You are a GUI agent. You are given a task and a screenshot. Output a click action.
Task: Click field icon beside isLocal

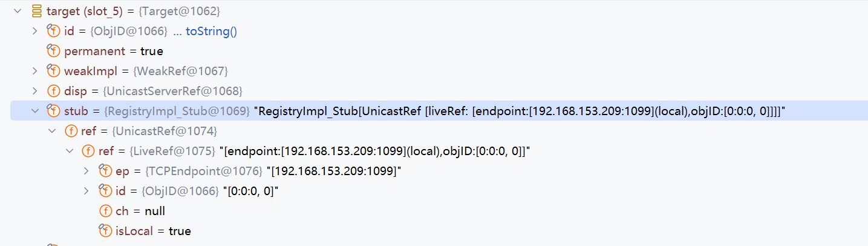[x=105, y=231]
